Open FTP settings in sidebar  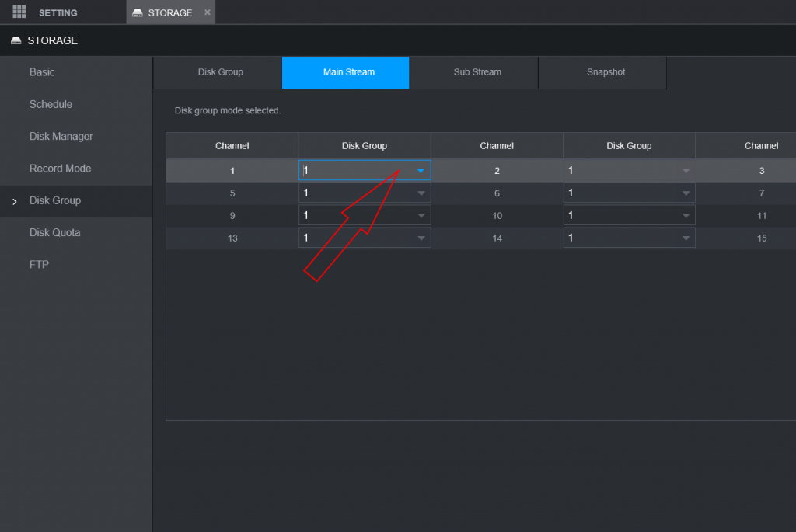point(39,265)
